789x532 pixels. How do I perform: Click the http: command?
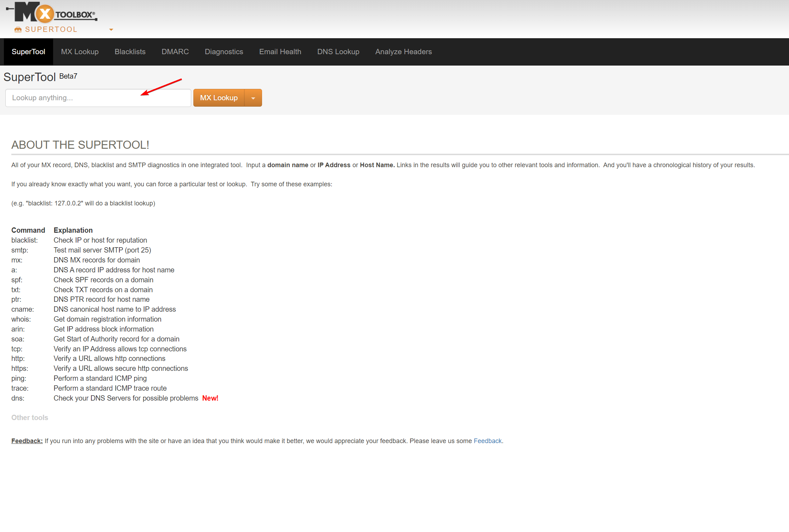18,358
